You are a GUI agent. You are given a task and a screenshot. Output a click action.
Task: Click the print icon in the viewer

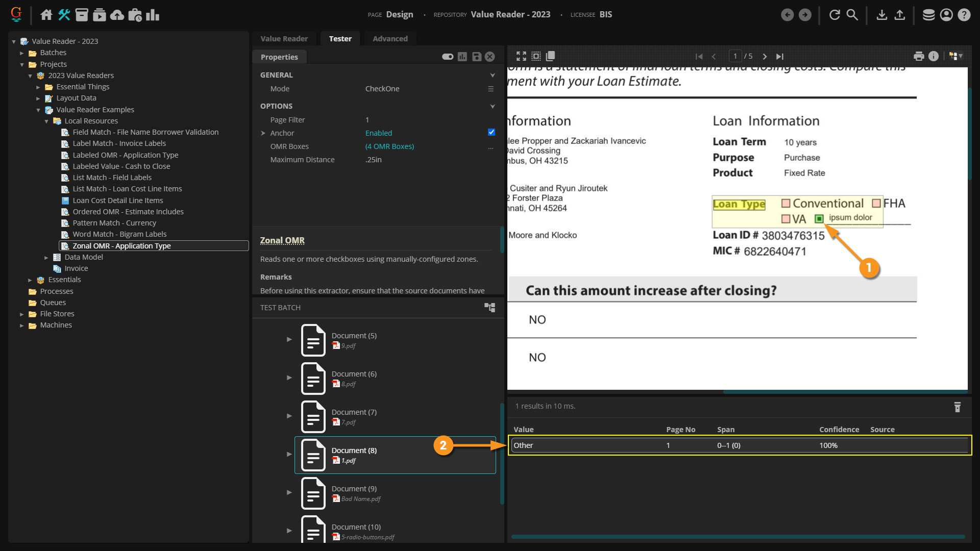tap(919, 56)
